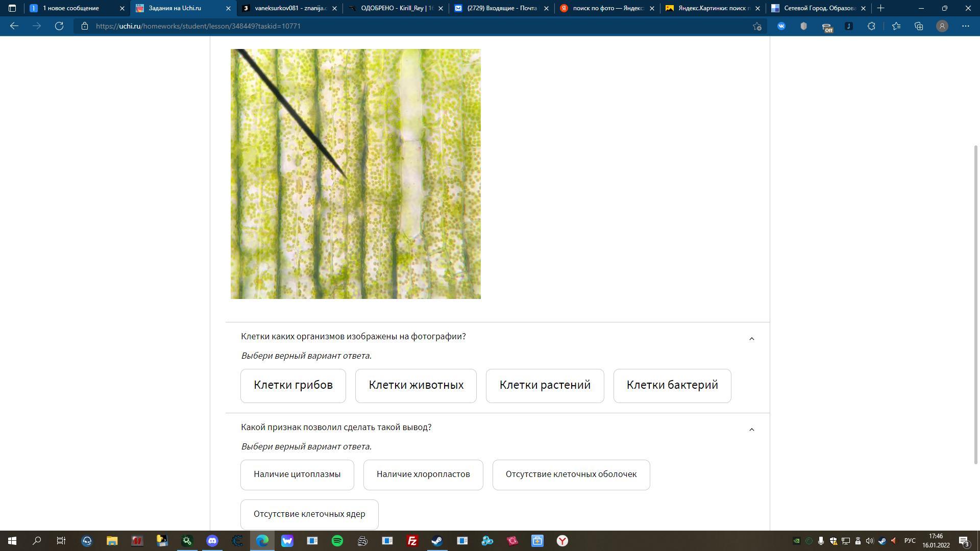Open the browser Extensions puzzle menu
The image size is (980, 551).
(x=871, y=26)
